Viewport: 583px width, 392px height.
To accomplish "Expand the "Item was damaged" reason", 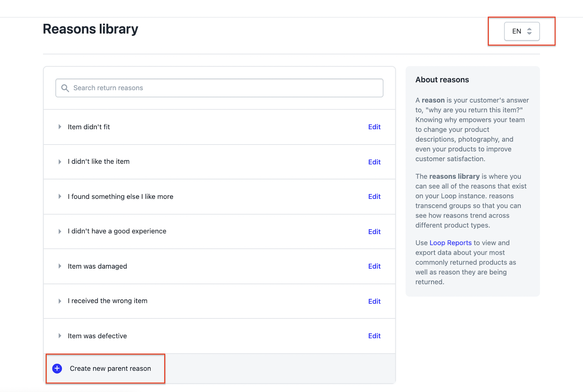I will coord(60,266).
